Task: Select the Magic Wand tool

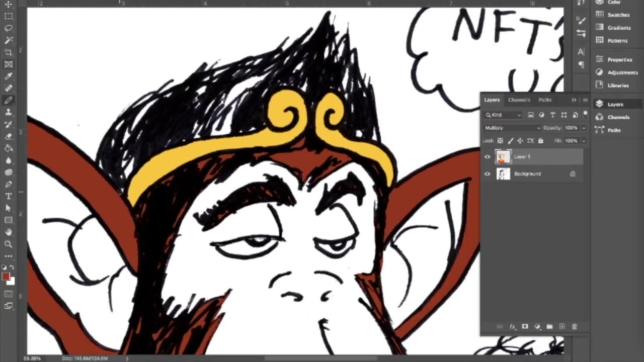Action: [9, 40]
